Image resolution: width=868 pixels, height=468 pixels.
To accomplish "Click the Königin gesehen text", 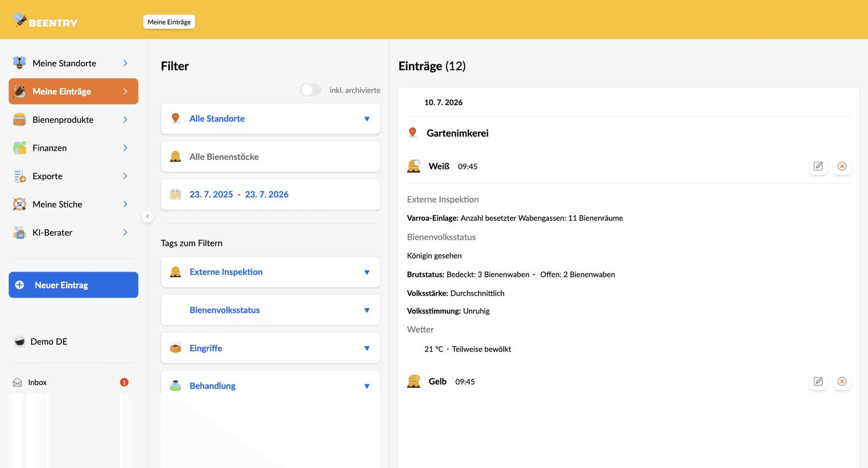I will tap(434, 256).
